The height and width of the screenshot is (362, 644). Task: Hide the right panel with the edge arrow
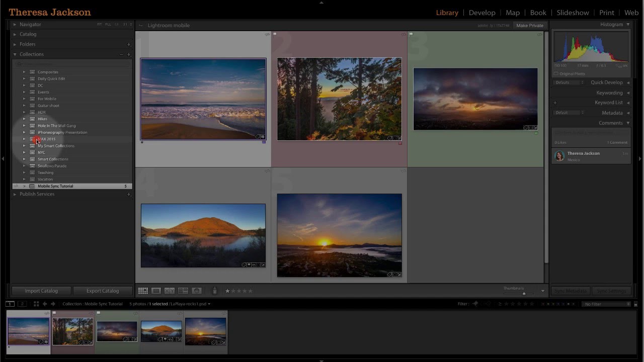point(640,159)
